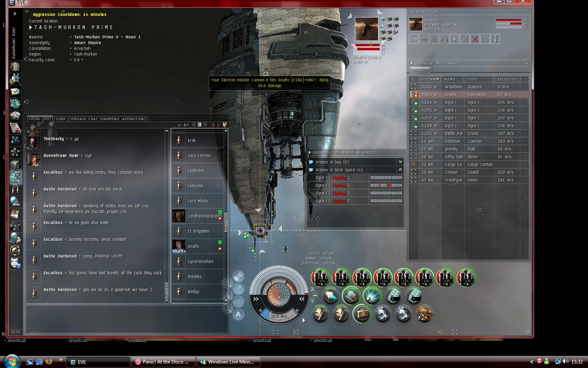Select Lara Corrino in the Local member list
This screenshot has width=588, height=368.
point(197,155)
